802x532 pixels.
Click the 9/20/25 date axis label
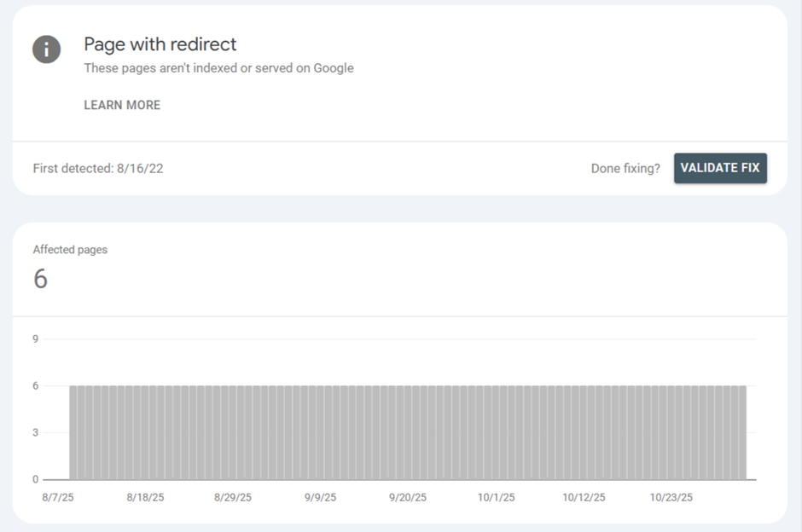tap(408, 497)
